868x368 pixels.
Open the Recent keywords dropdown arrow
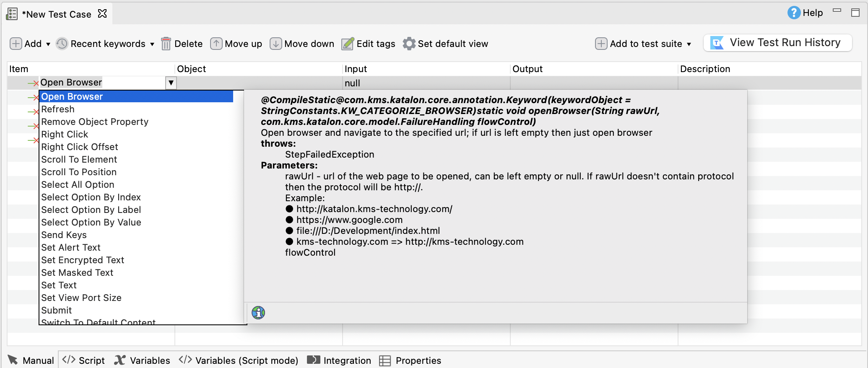point(152,44)
